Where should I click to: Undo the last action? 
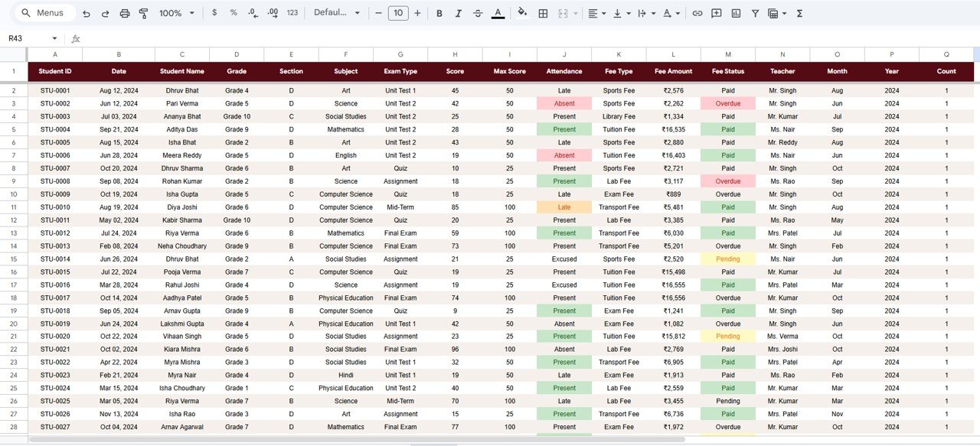pyautogui.click(x=86, y=13)
